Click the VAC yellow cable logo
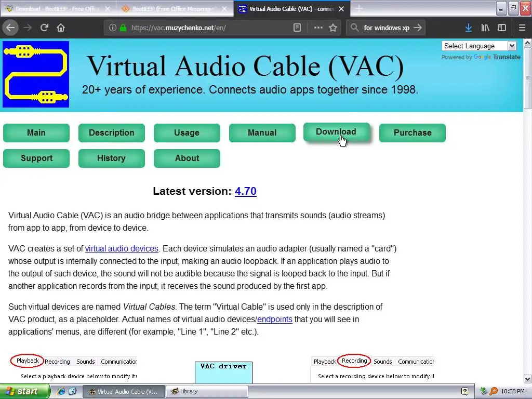This screenshot has height=399, width=532. tap(36, 74)
